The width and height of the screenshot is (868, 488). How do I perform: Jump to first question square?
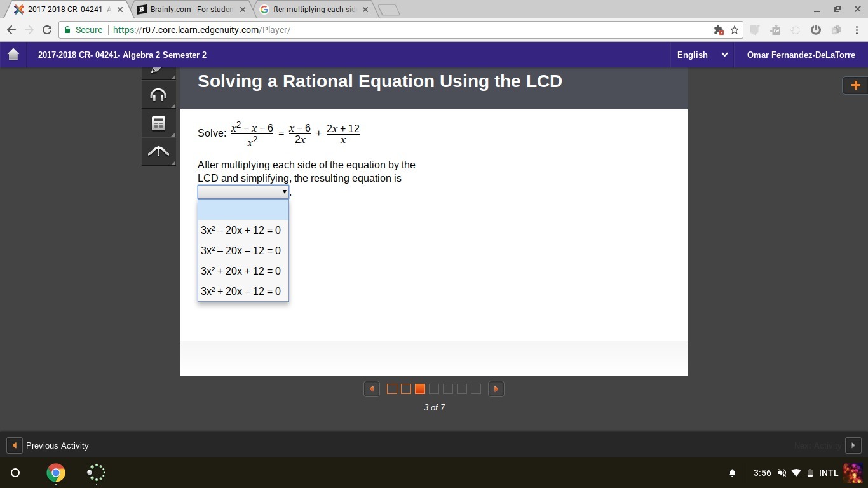pos(392,389)
